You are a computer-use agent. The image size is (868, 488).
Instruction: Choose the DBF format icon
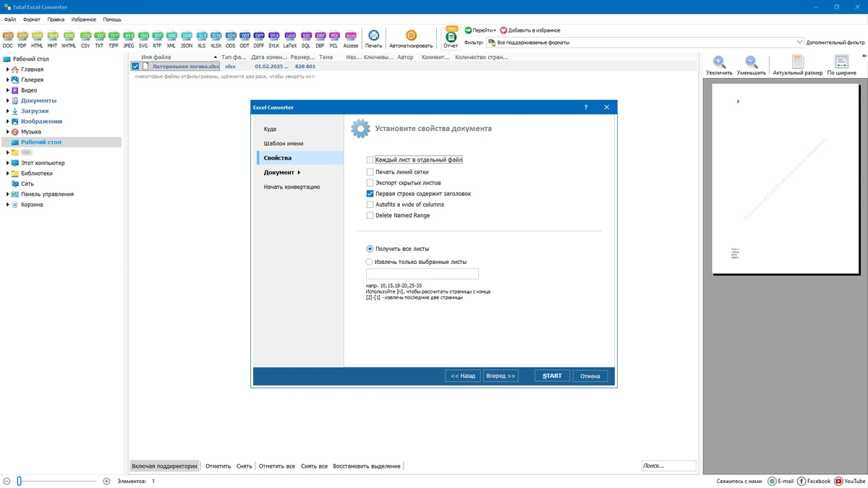click(320, 39)
